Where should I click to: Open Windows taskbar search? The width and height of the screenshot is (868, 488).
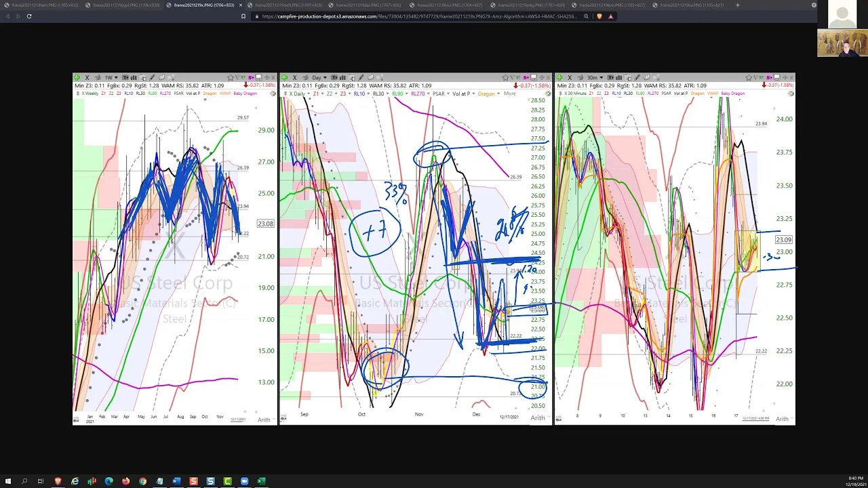[x=24, y=481]
